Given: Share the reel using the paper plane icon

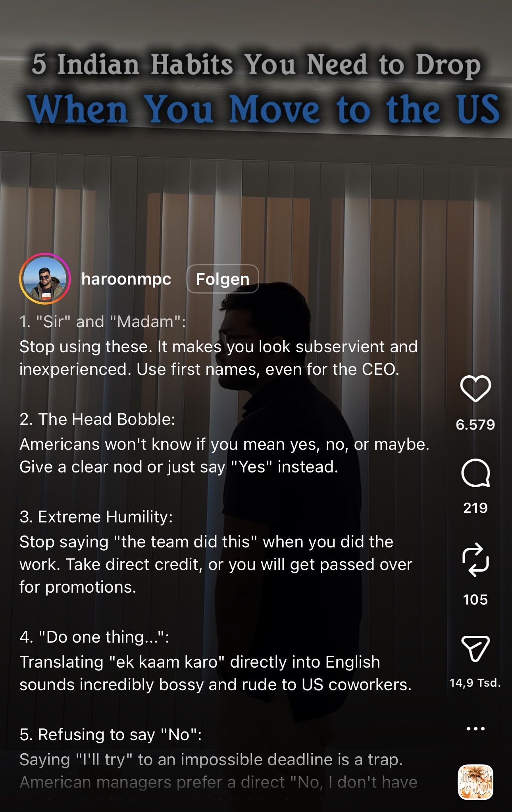Looking at the screenshot, I should pyautogui.click(x=475, y=649).
